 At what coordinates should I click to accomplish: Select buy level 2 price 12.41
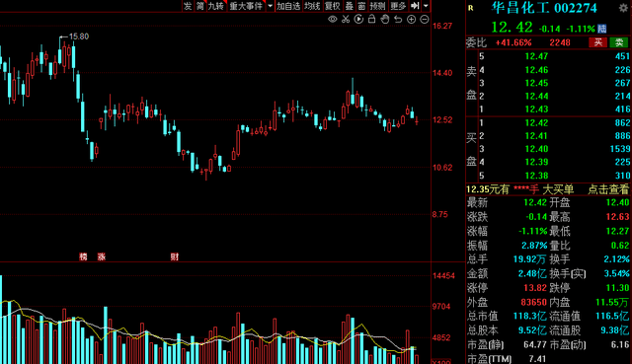pyautogui.click(x=536, y=136)
